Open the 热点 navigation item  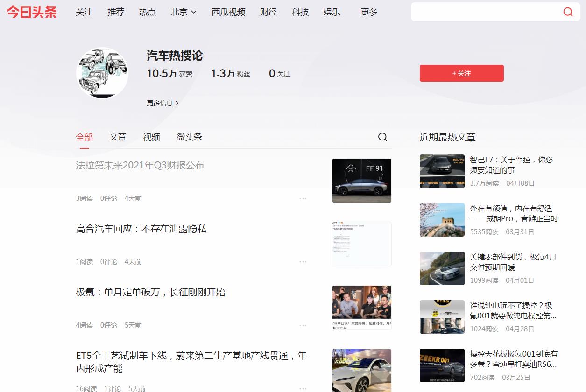pyautogui.click(x=148, y=12)
